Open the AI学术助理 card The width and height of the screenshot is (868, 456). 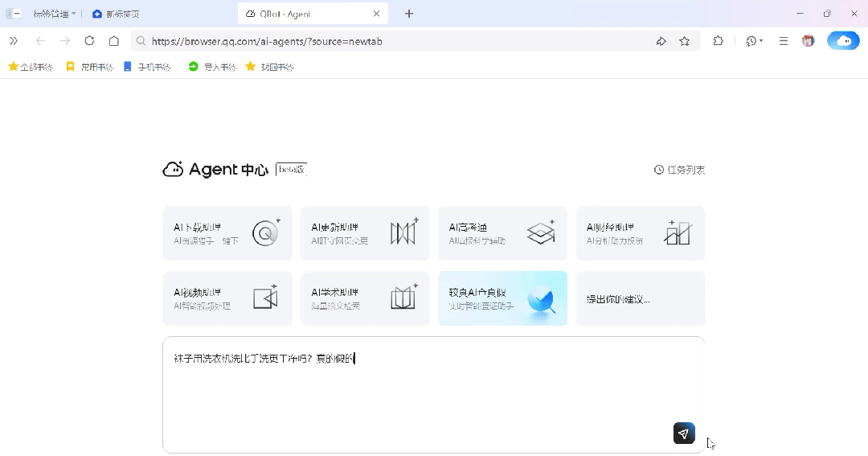coord(365,298)
